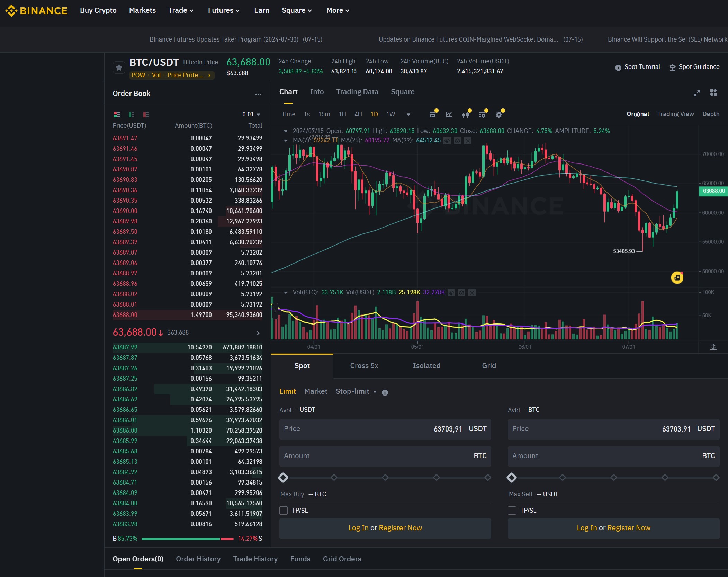The height and width of the screenshot is (577, 728).
Task: Expand more chart time intervals dropdown
Action: [408, 114]
